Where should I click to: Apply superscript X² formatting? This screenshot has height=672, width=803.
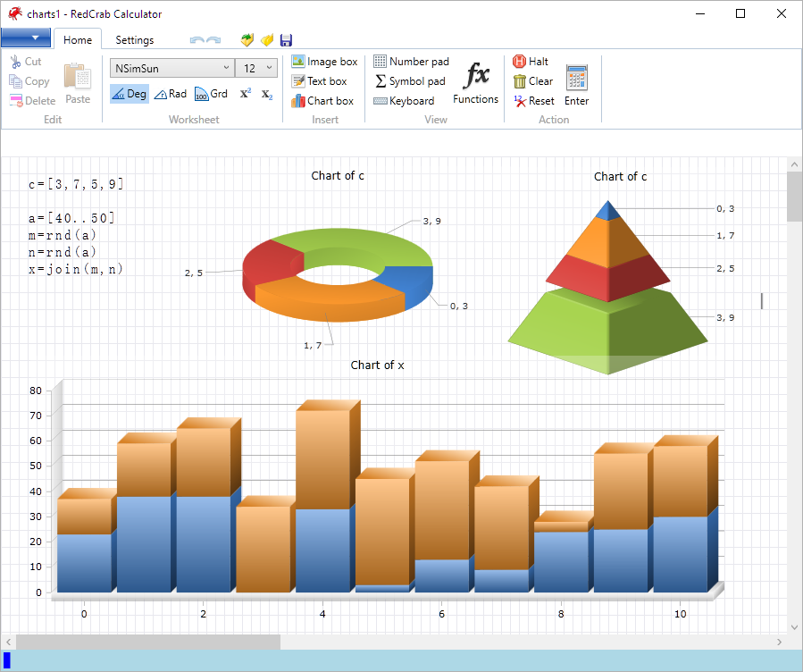click(x=246, y=94)
